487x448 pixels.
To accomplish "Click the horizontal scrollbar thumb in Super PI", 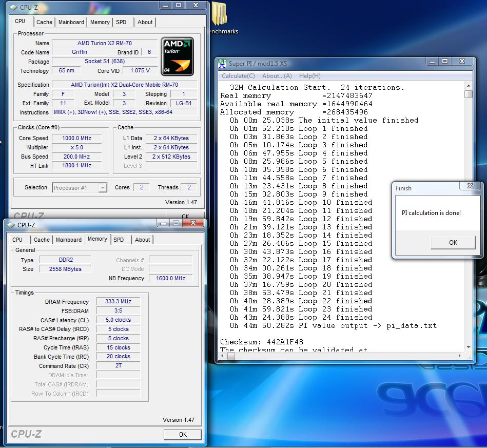I will coord(231,356).
